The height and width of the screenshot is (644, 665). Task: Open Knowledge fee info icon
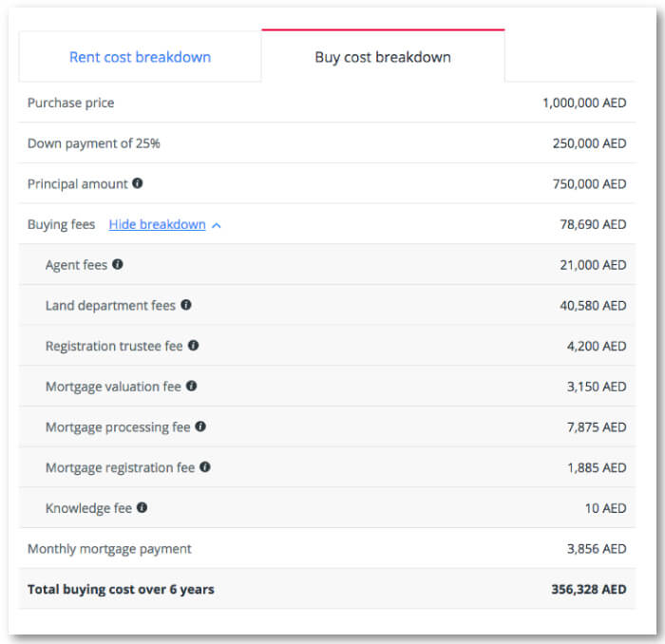(142, 507)
